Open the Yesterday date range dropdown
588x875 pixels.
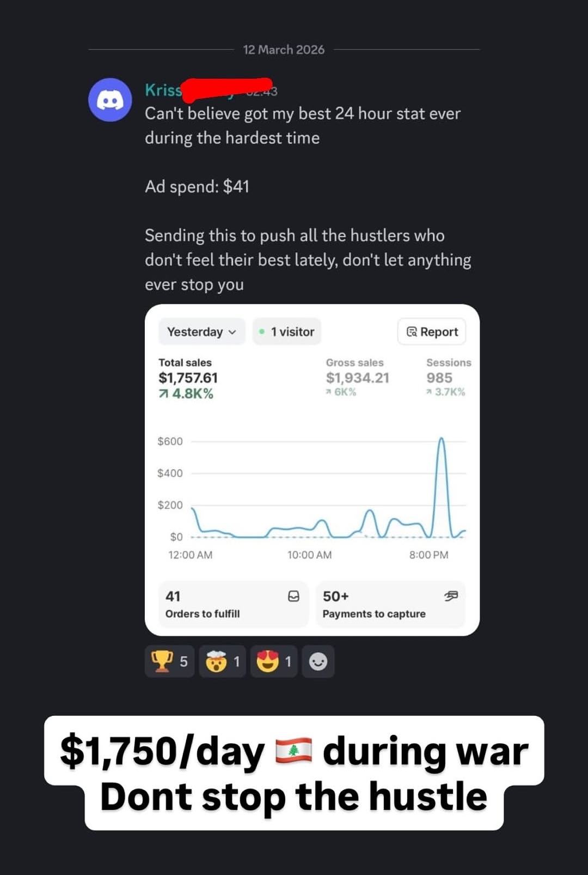tap(201, 332)
